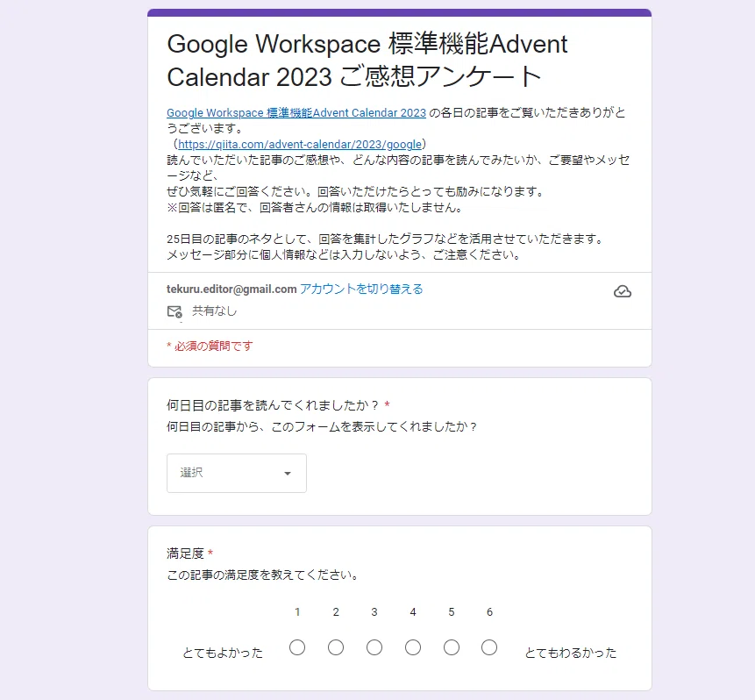
Task: Select satisfaction rating 4
Action: pos(413,647)
